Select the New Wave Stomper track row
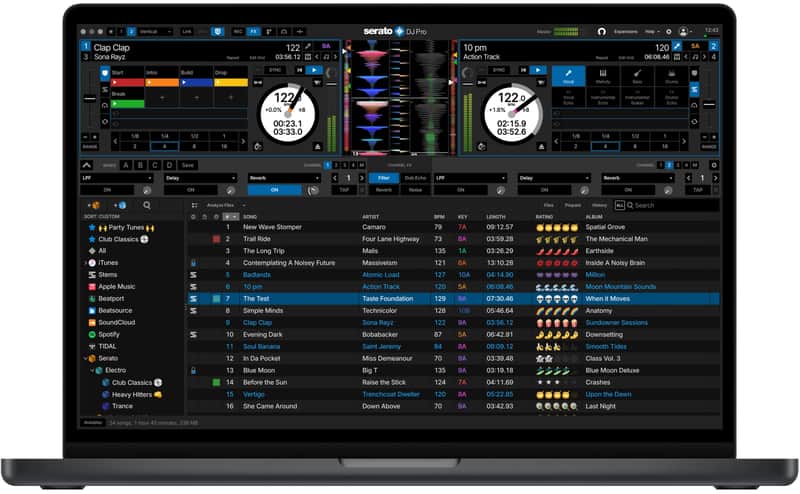800x494 pixels. pyautogui.click(x=453, y=227)
